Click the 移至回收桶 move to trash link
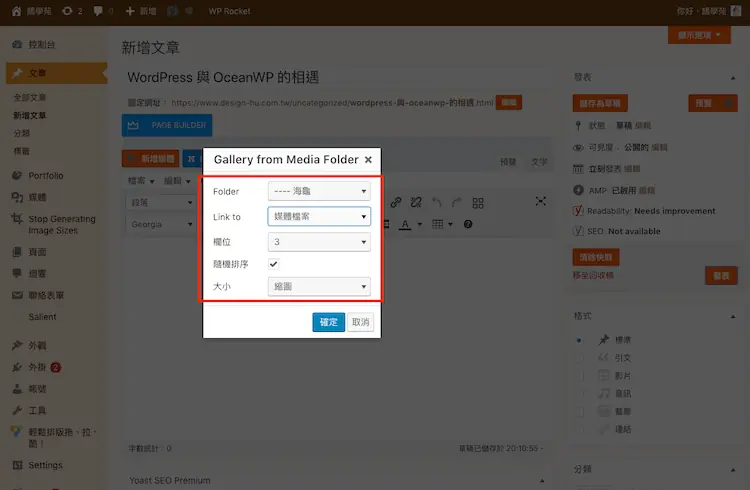 (x=593, y=275)
